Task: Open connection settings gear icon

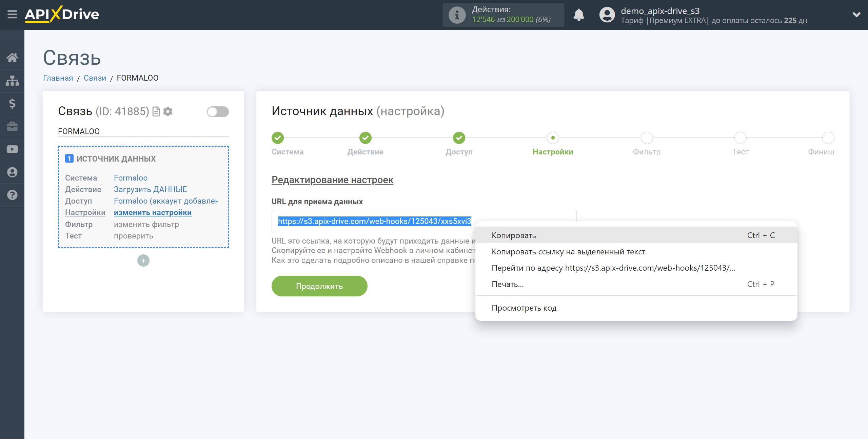Action: tap(168, 111)
